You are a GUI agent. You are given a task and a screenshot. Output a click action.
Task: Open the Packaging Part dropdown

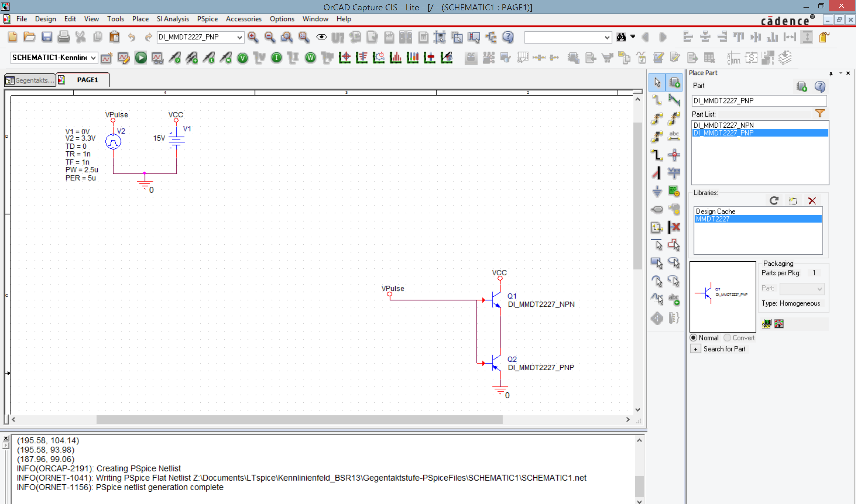pos(820,289)
